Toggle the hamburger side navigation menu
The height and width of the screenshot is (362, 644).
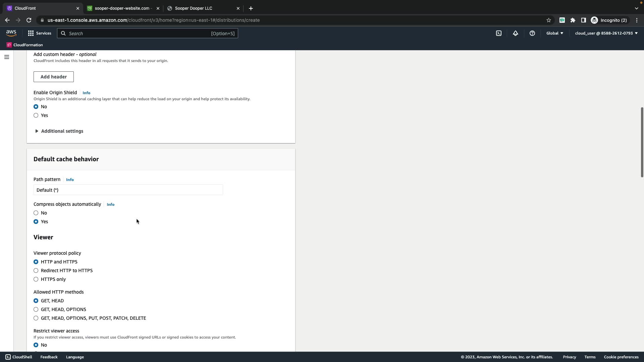7,57
